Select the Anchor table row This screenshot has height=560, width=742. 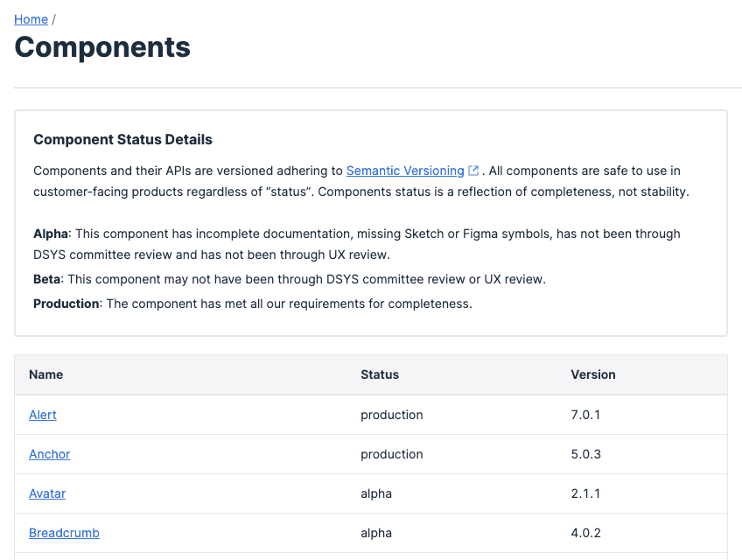(x=262, y=454)
